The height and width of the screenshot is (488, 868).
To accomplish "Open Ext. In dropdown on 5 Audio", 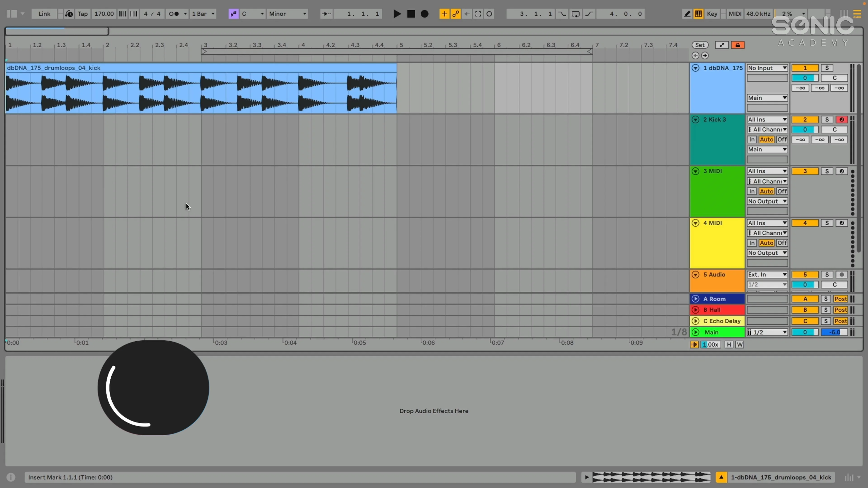I will coord(767,274).
